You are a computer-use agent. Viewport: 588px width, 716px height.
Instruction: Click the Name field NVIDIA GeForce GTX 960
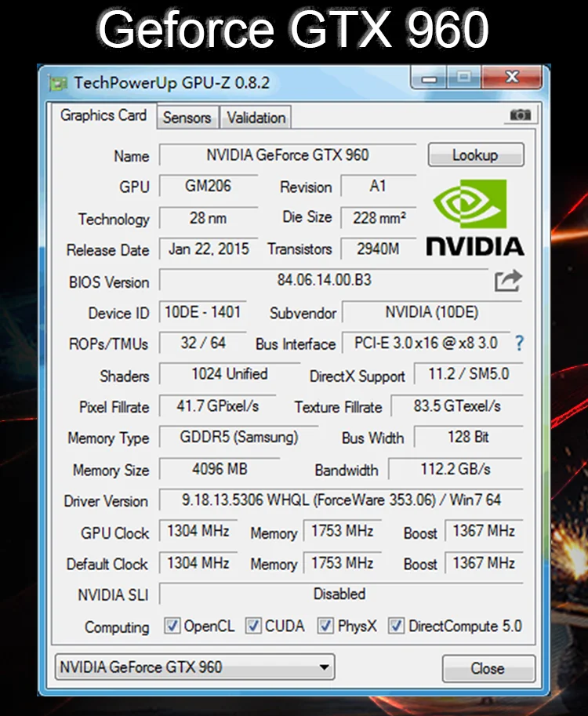click(x=288, y=155)
